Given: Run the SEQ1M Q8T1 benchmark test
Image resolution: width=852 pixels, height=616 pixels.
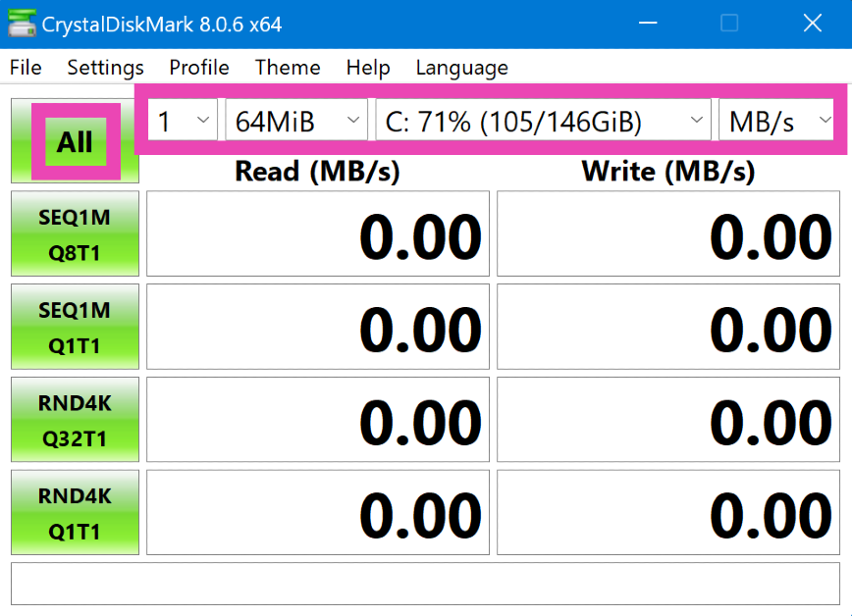Looking at the screenshot, I should 75,234.
